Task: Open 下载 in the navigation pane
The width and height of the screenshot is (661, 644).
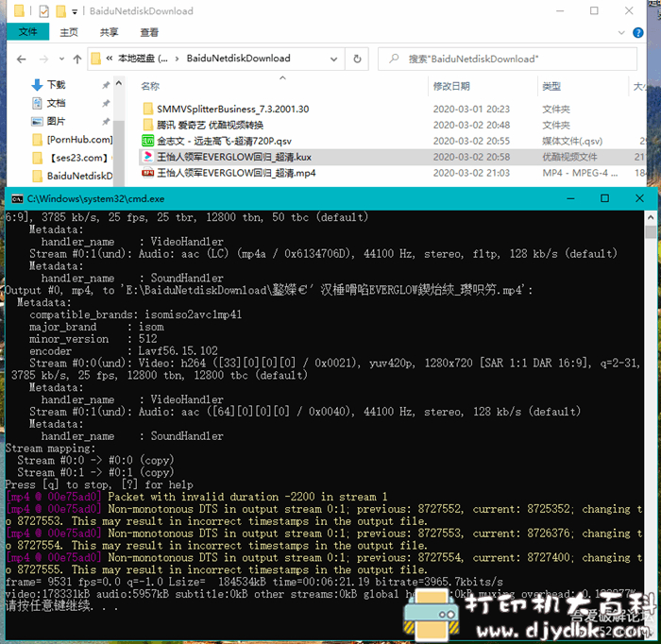Action: click(x=56, y=85)
